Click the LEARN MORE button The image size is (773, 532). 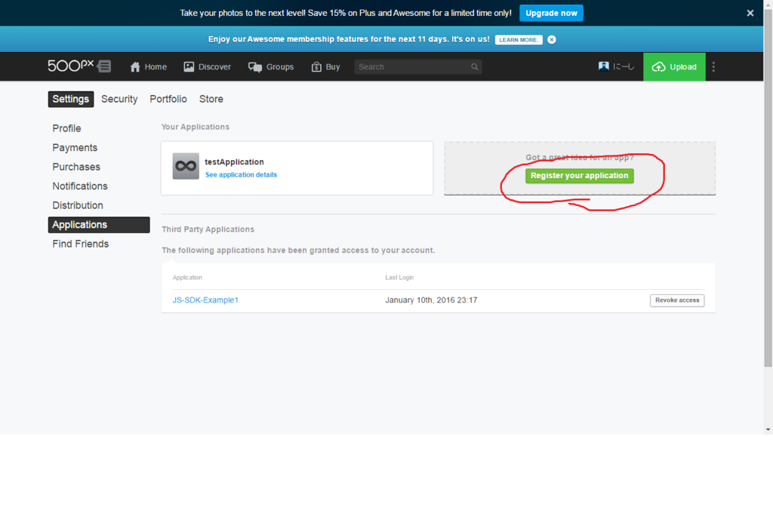519,40
